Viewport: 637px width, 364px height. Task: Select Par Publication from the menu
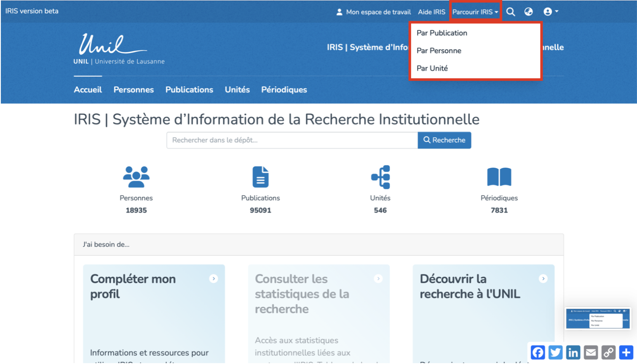point(442,33)
